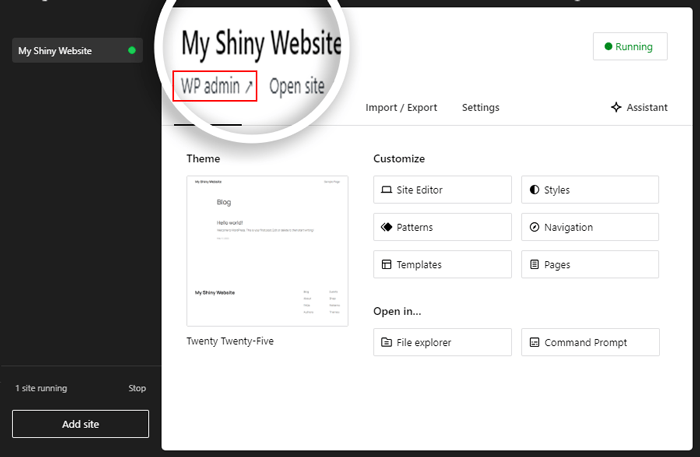
Task: Click the Styles half-circle icon
Action: [534, 190]
